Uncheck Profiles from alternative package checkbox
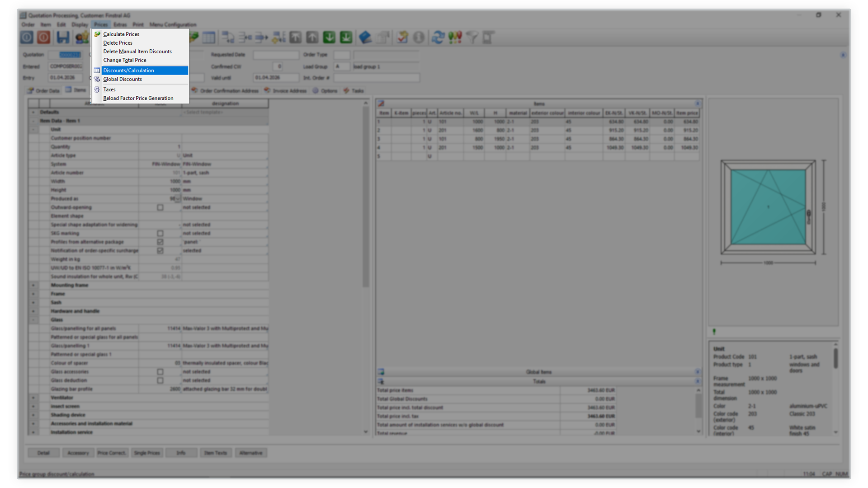The width and height of the screenshot is (868, 488). [160, 242]
